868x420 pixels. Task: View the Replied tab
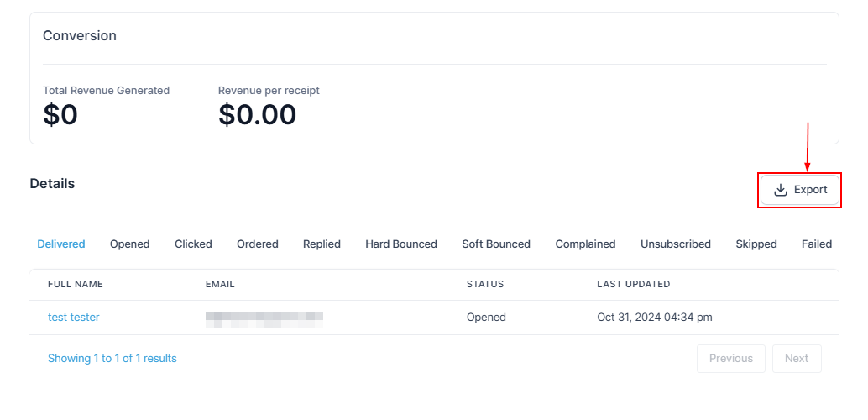click(322, 244)
